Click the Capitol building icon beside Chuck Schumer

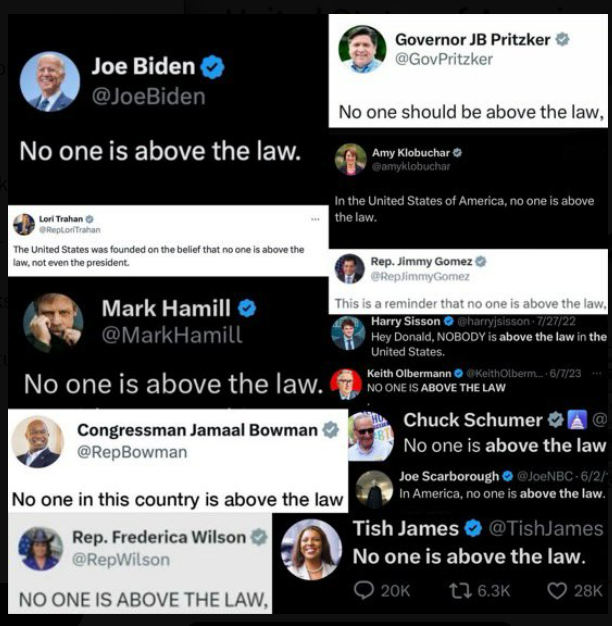click(x=577, y=420)
